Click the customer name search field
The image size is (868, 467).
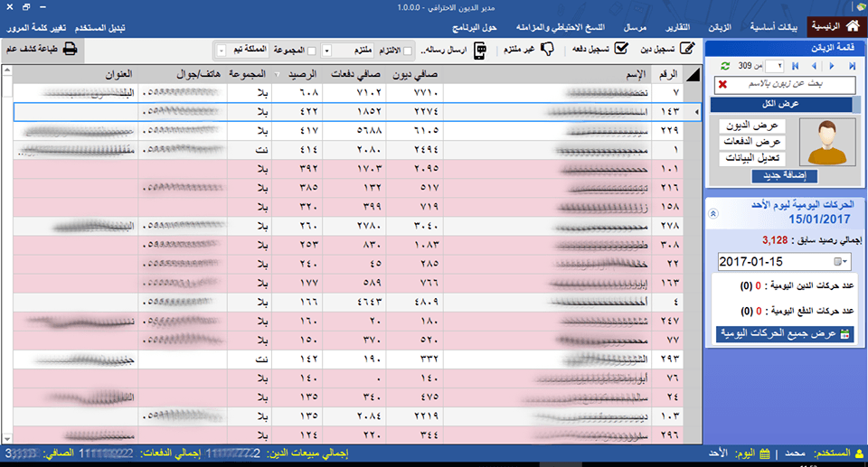785,84
